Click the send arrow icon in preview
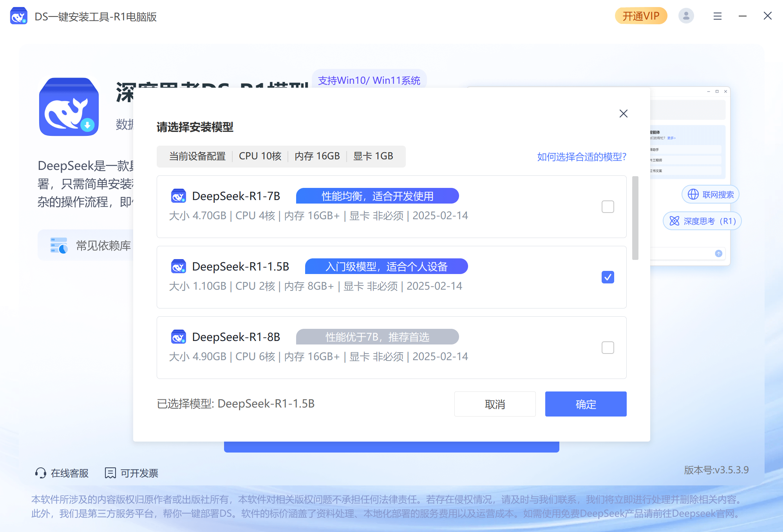Screen dimensions: 783x532 pyautogui.click(x=718, y=253)
